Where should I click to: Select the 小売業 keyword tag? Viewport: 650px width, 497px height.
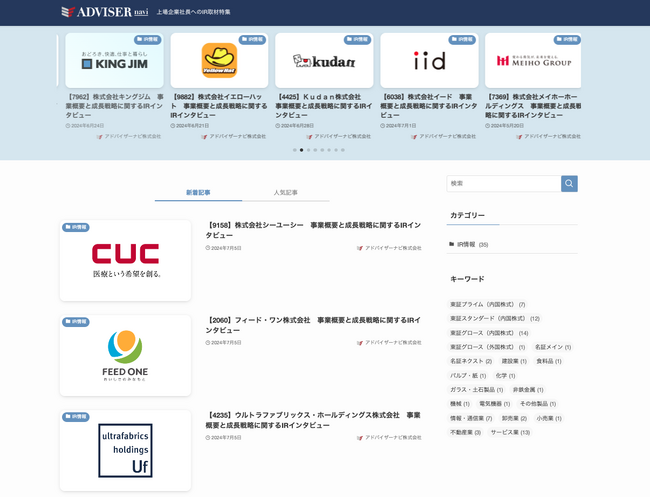549,418
